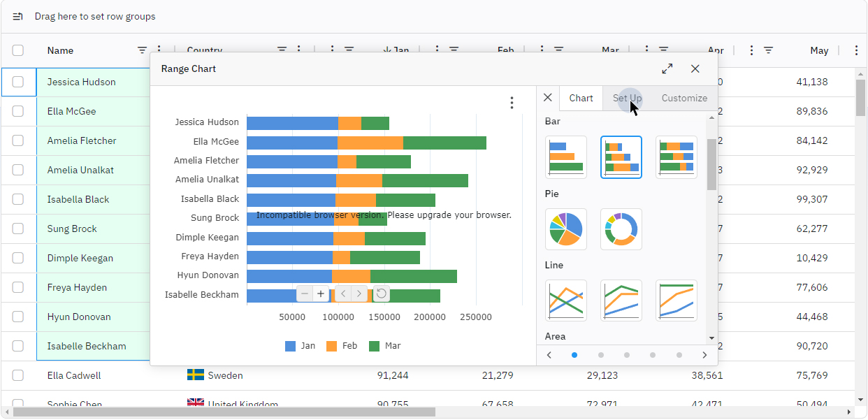Select the stacked line chart type

(621, 300)
